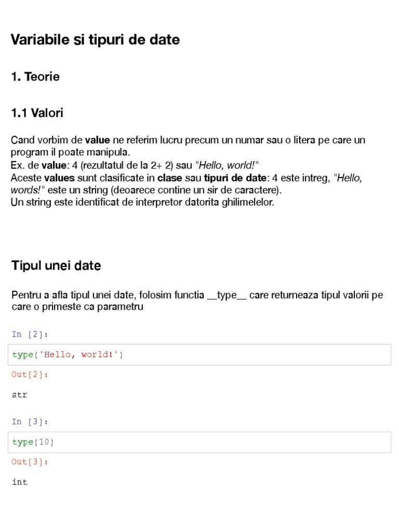
Task: Click the 'Tipul unei date' heading
Action: [56, 266]
